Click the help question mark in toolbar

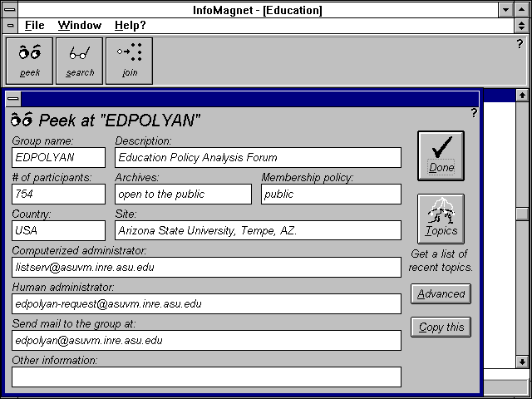tap(520, 44)
